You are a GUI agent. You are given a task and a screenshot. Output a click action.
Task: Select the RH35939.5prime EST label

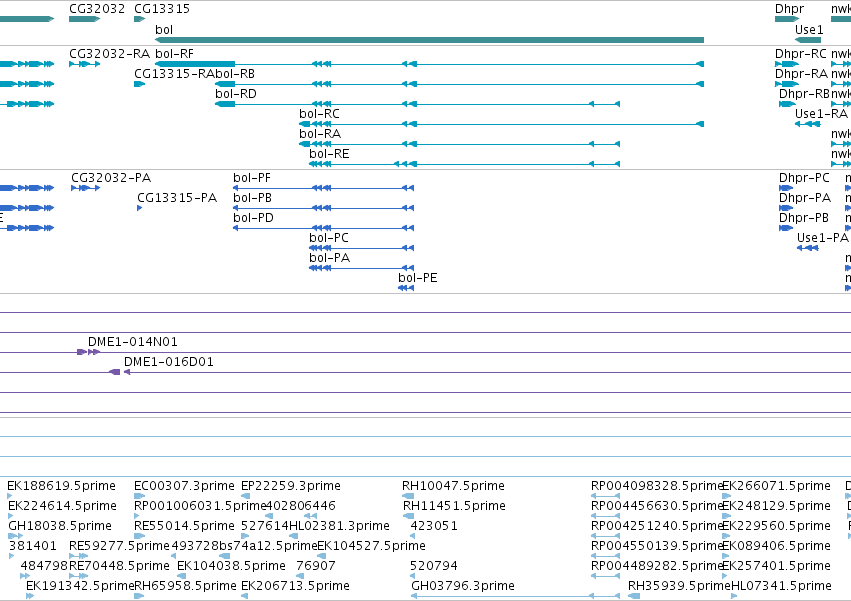(x=679, y=586)
